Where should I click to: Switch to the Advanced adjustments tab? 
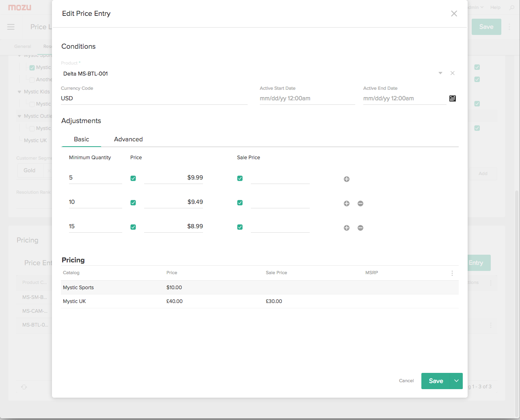click(x=128, y=139)
